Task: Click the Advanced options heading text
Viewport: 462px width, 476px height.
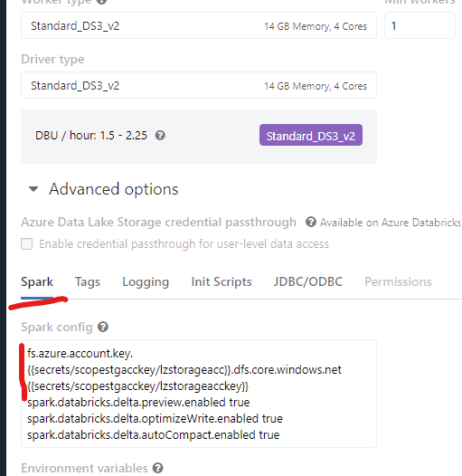Action: click(113, 189)
